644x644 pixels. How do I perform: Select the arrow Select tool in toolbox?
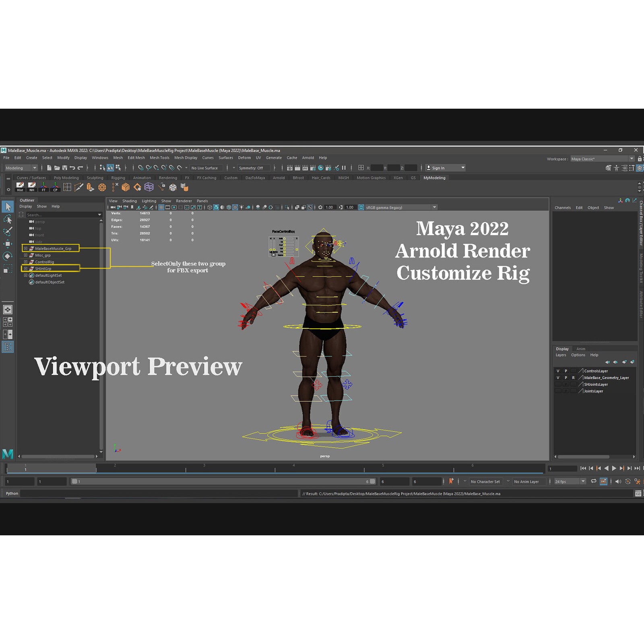point(8,207)
